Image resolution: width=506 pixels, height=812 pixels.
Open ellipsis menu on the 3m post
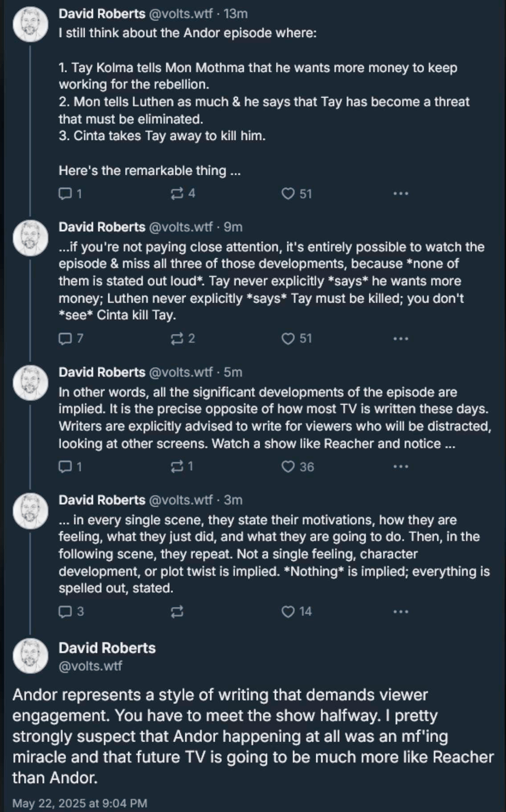click(400, 611)
